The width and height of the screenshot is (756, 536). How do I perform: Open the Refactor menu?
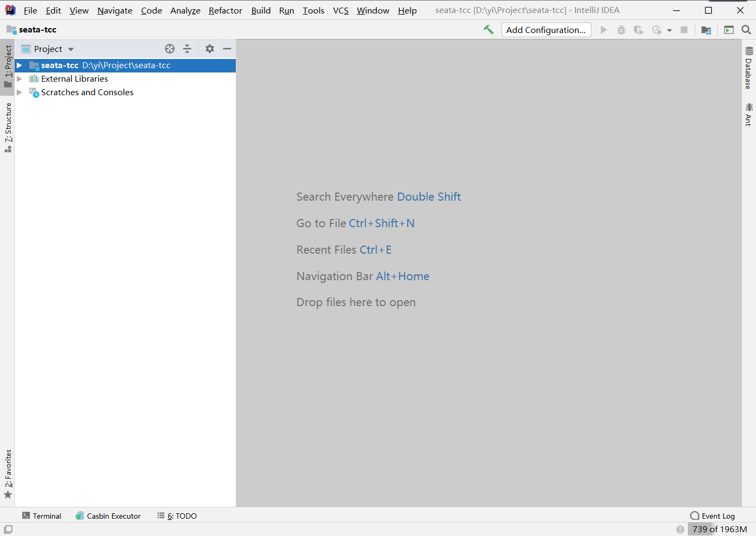click(226, 10)
